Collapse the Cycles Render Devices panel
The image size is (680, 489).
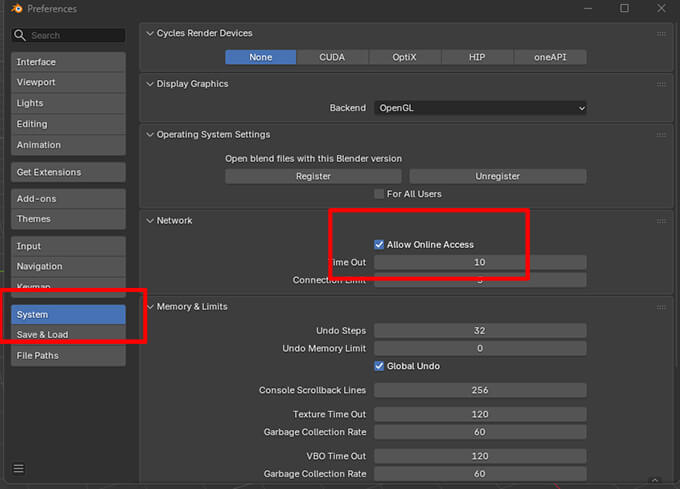coord(150,33)
